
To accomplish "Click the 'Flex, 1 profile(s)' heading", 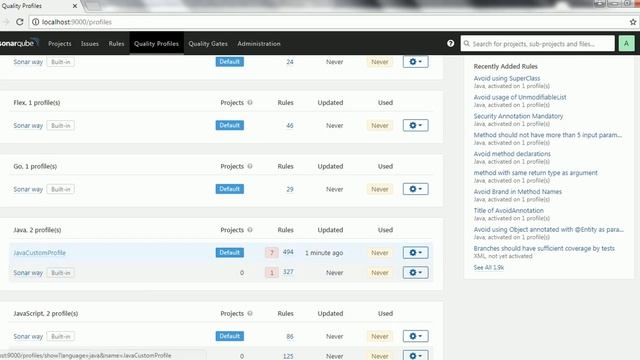I will tap(37, 102).
